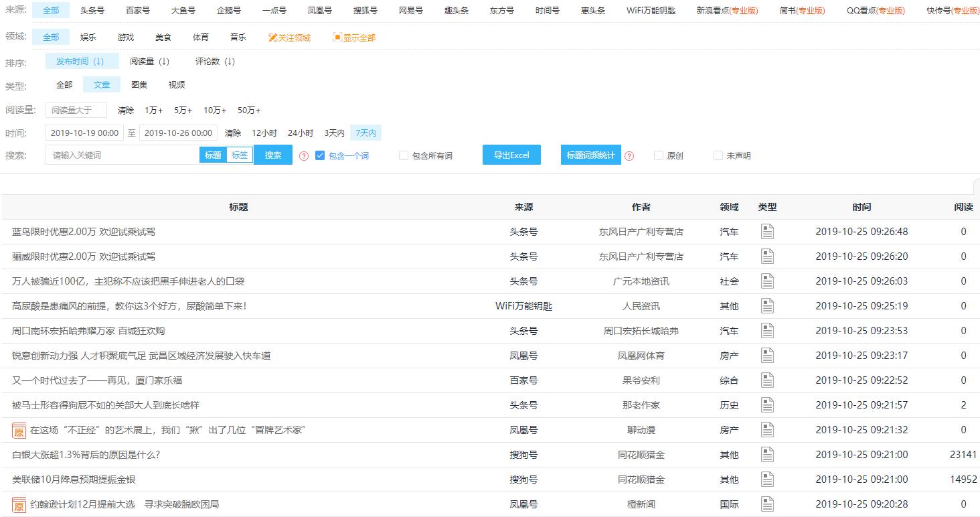The height and width of the screenshot is (517, 980).
Task: Click the help icon beside the 搜索 button
Action: 304,155
